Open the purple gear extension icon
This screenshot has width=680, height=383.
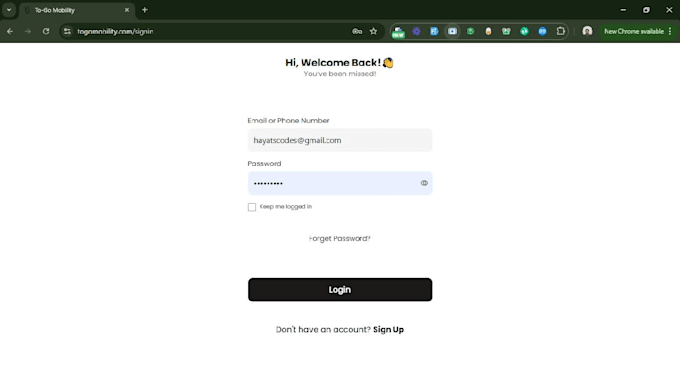point(416,31)
